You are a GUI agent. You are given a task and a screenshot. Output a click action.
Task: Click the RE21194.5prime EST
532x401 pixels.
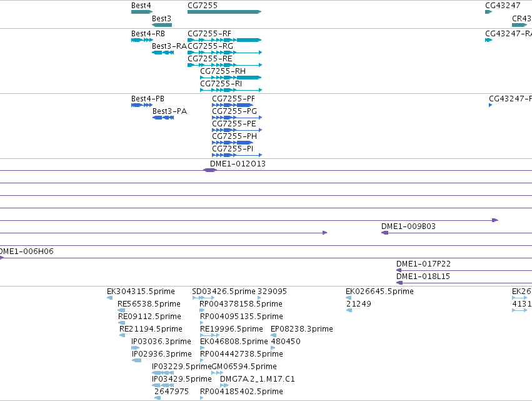pos(122,335)
